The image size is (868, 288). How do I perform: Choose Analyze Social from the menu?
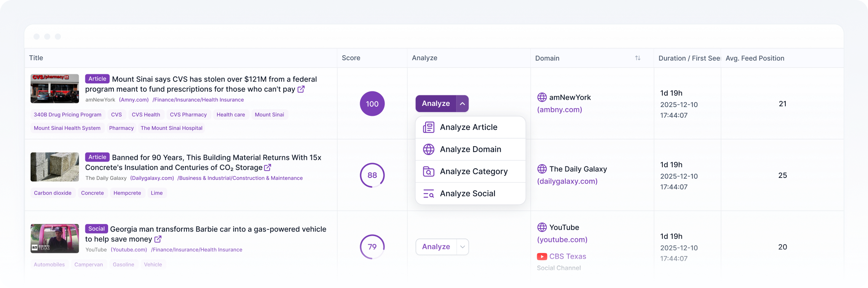pos(471,194)
